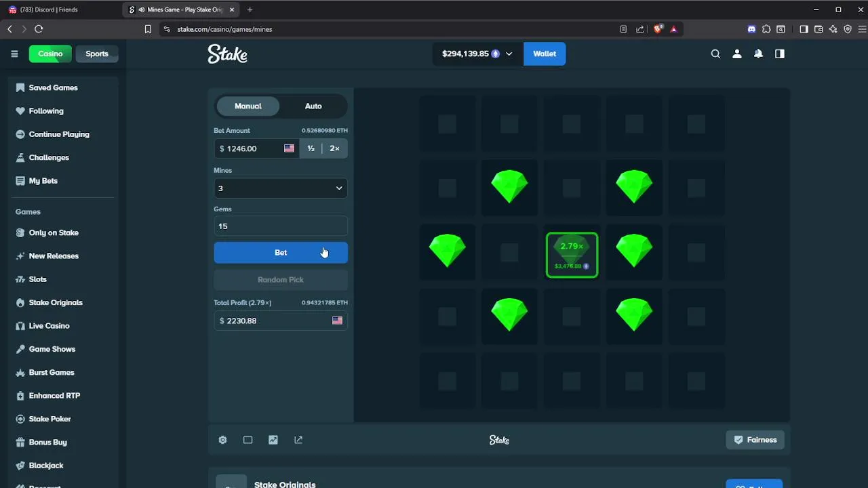Open Live Casino in sidebar
The image size is (868, 488).
click(x=49, y=326)
